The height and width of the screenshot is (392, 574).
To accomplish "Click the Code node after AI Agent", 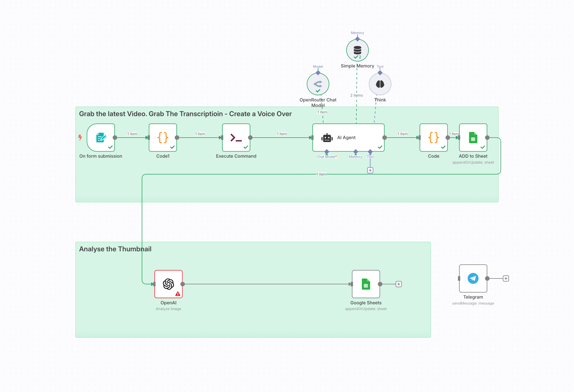I will coord(433,137).
